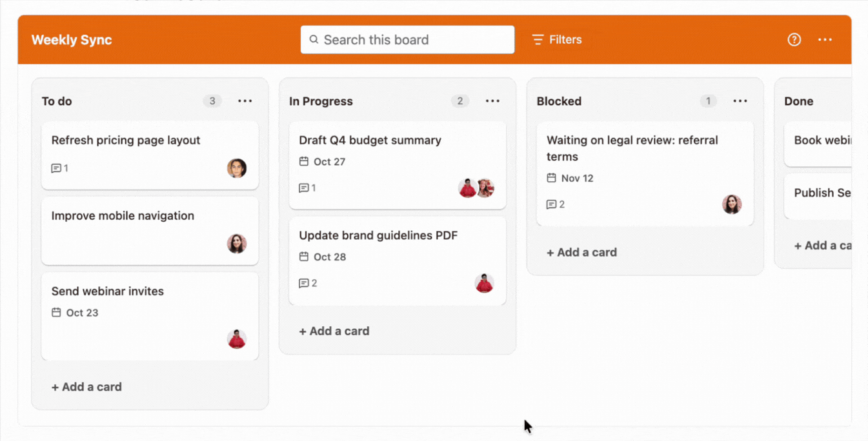
Task: Click the Weekly Sync board title
Action: [x=72, y=40]
